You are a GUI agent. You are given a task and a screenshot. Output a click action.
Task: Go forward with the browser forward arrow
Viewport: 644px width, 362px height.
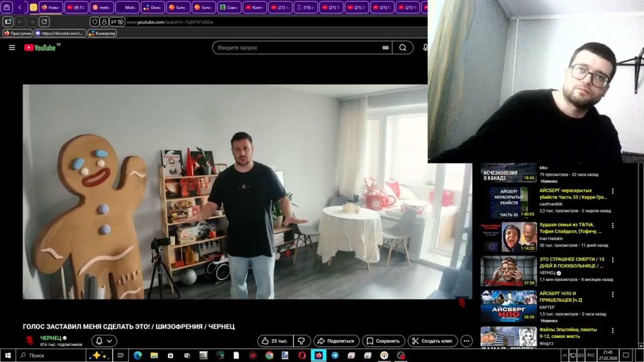pyautogui.click(x=32, y=22)
